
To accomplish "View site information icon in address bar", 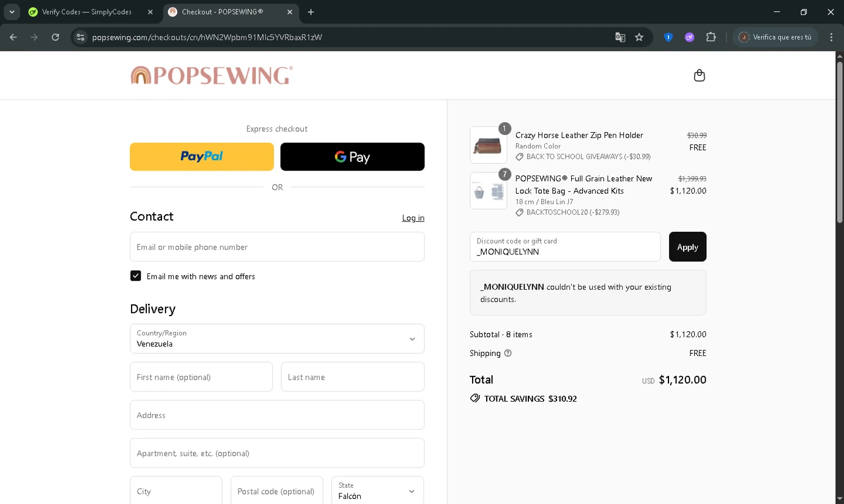I will tap(80, 37).
